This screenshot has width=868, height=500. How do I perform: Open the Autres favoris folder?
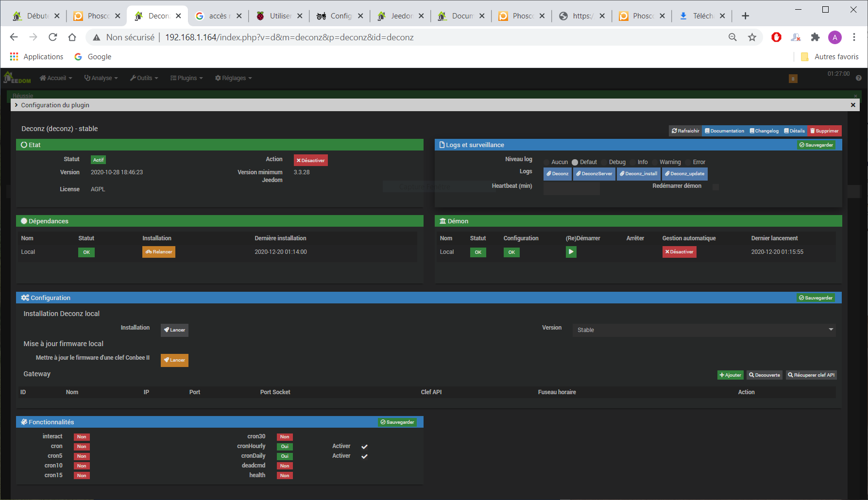(x=830, y=57)
